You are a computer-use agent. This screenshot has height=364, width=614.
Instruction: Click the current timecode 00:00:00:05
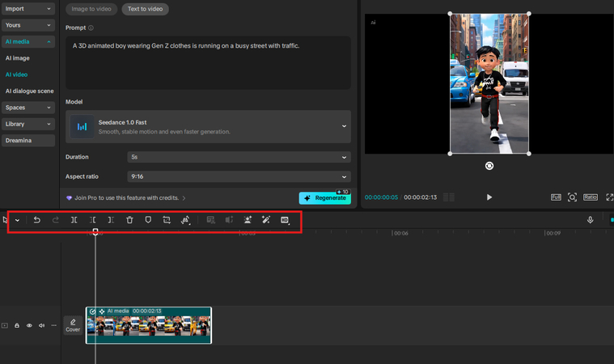click(x=381, y=197)
